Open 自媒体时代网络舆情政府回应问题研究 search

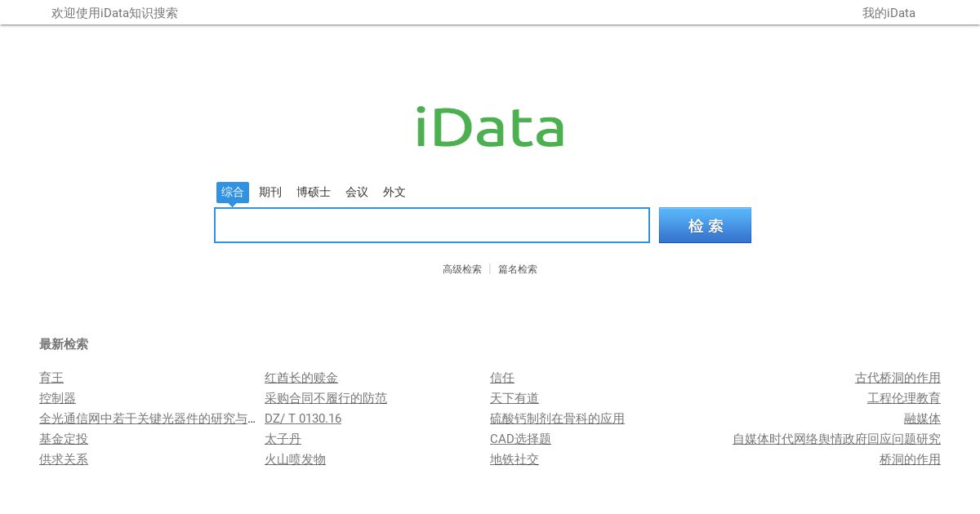click(x=836, y=439)
